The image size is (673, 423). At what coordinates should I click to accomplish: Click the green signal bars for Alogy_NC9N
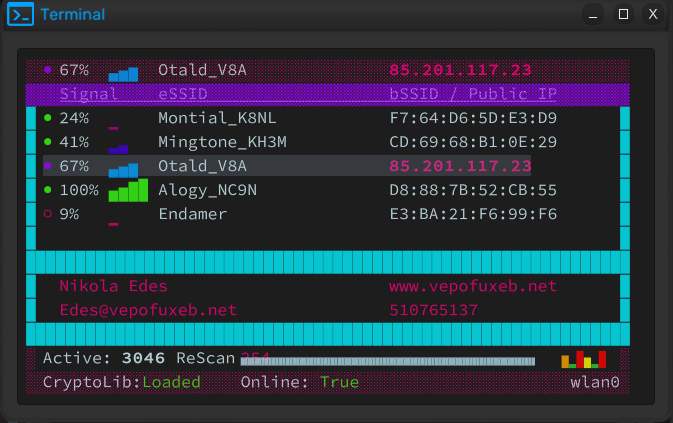coord(128,190)
